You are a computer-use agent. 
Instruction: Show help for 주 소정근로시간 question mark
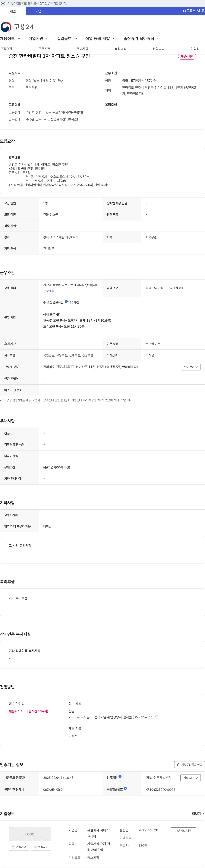66,302
